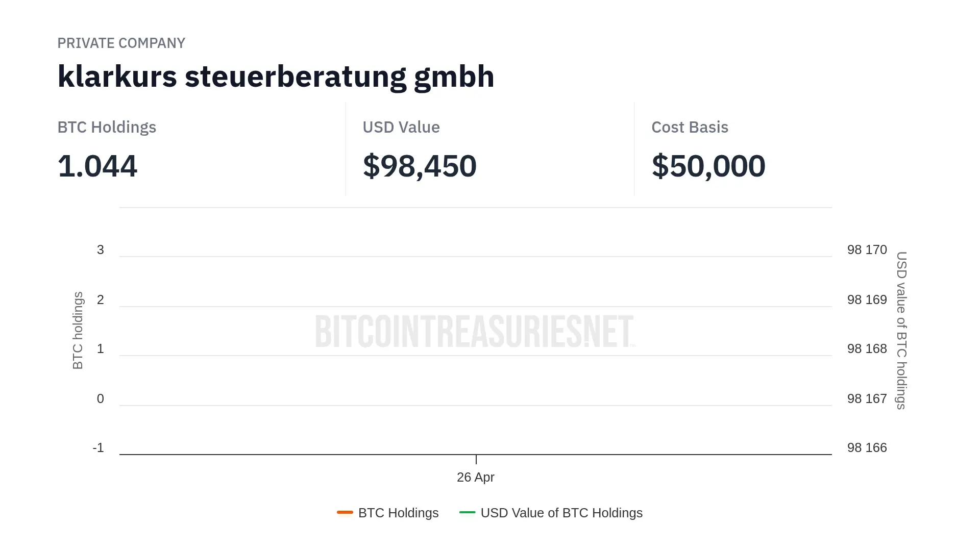980x551 pixels.
Task: Select the $98,450 USD value figure
Action: (419, 166)
